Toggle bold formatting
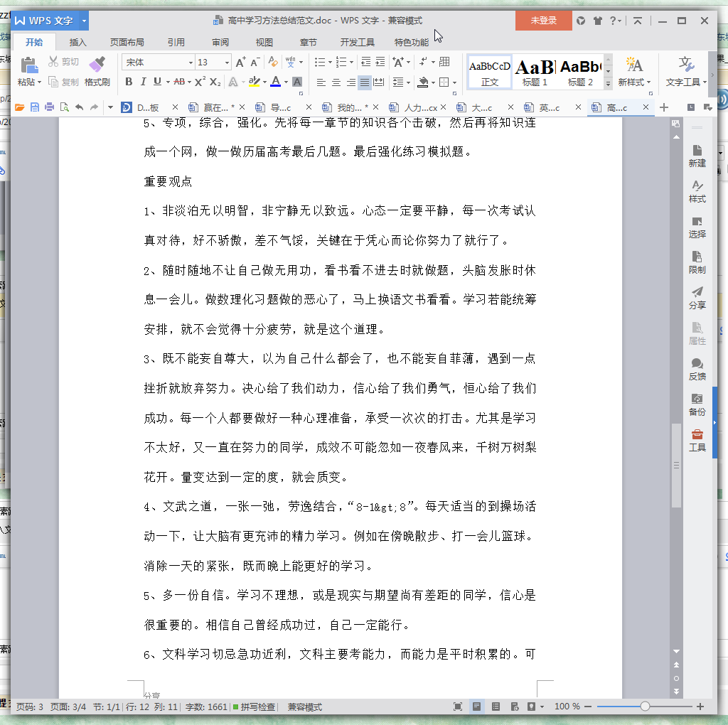The height and width of the screenshot is (725, 728). point(129,82)
